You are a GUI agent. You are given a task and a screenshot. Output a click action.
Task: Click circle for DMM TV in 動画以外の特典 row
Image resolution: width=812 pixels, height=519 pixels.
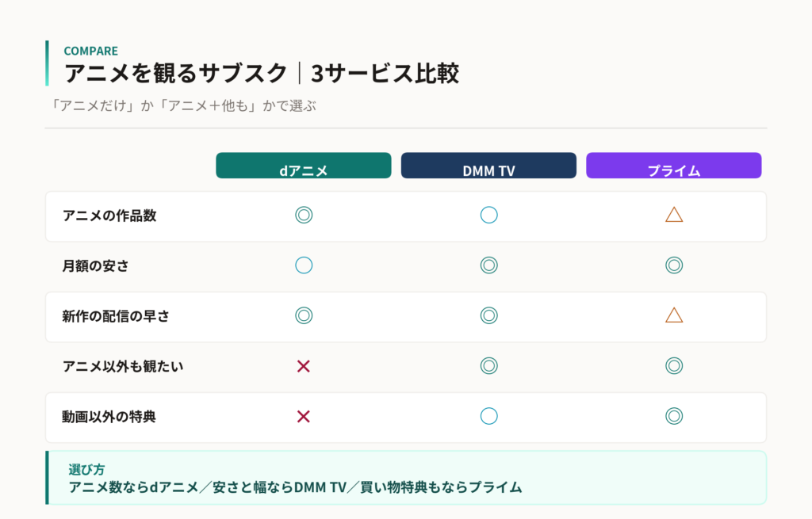coord(488,415)
